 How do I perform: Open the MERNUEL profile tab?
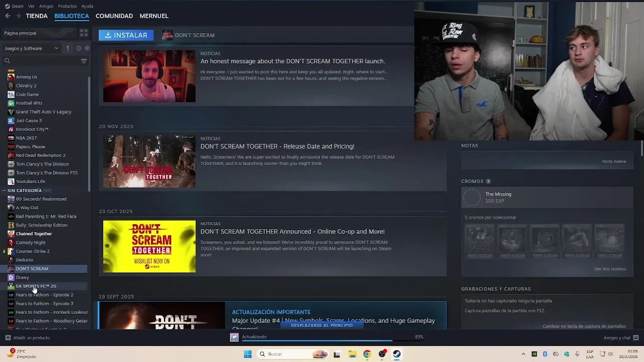tap(154, 16)
